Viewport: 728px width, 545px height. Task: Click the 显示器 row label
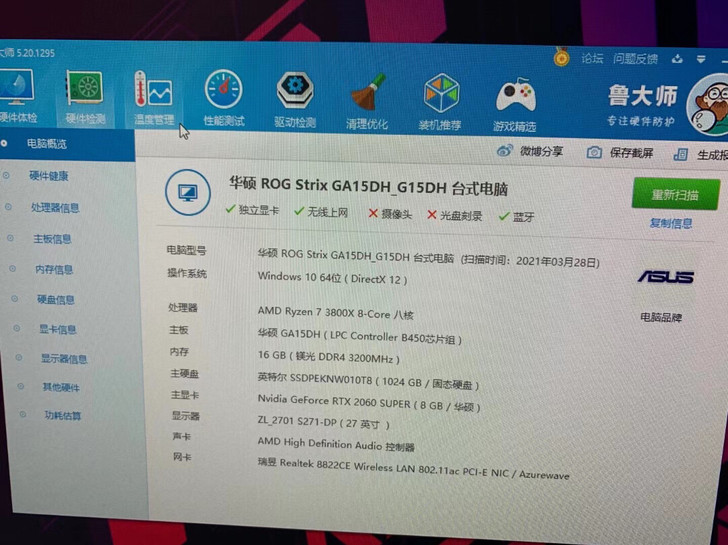pos(185,415)
